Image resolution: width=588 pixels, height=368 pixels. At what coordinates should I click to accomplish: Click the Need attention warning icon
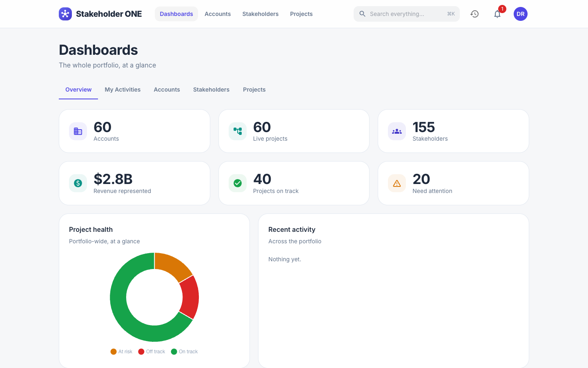tap(397, 183)
